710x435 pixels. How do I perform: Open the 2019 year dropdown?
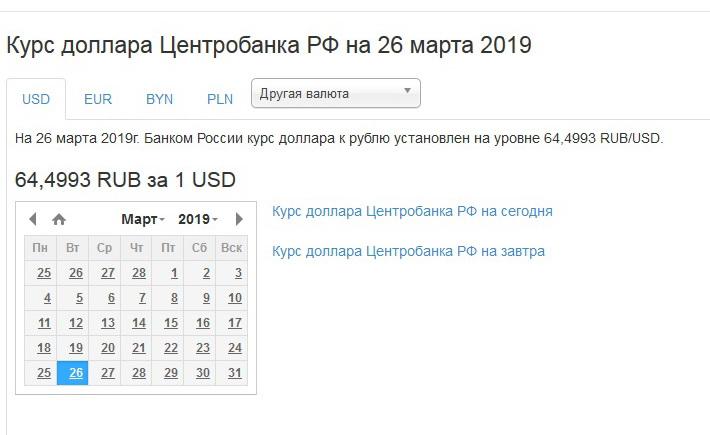pos(198,219)
